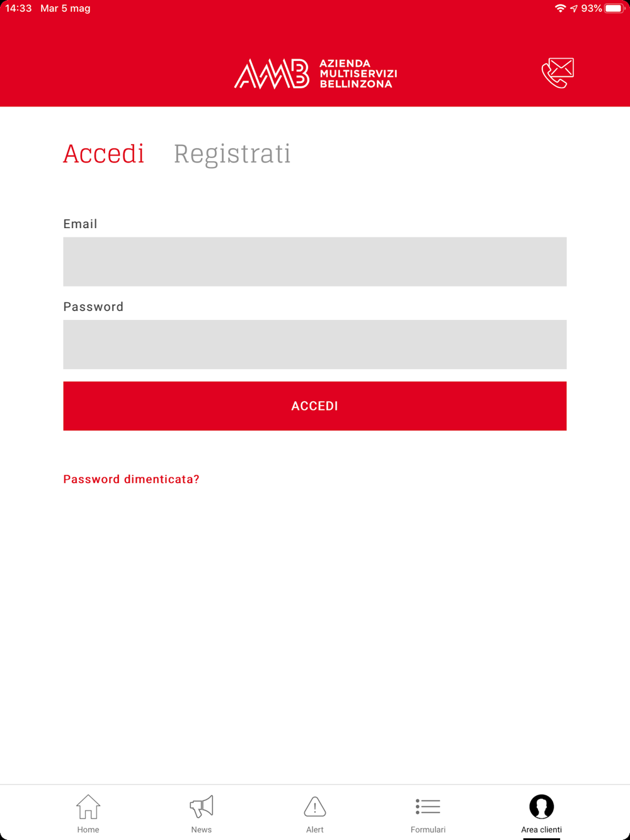Select the Area clienti profile icon
The image size is (630, 840).
tap(541, 806)
